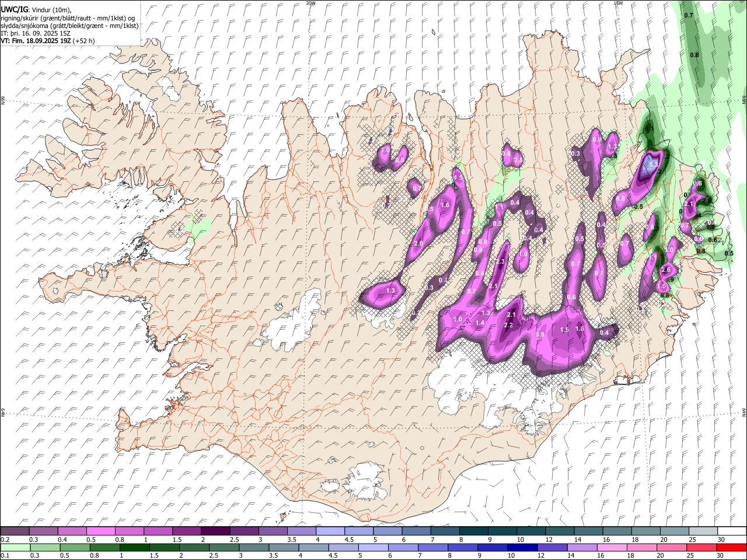Image resolution: width=747 pixels, height=560 pixels.
Task: Click the blue 8 swatch, bottom legend row
Action: click(462, 547)
